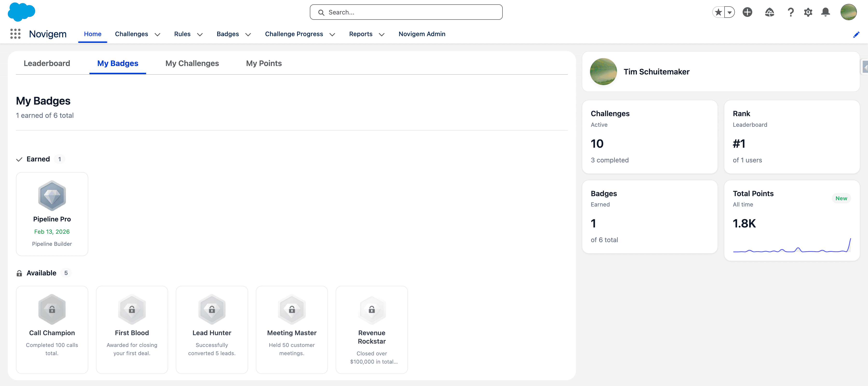Open the App Launcher grid icon

click(x=15, y=34)
